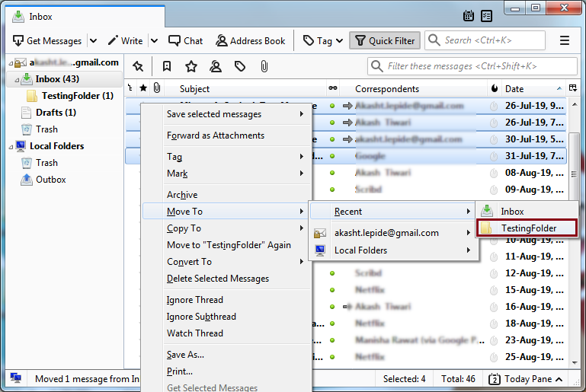Open Move To submenu
This screenshot has height=392, width=586.
pos(226,212)
